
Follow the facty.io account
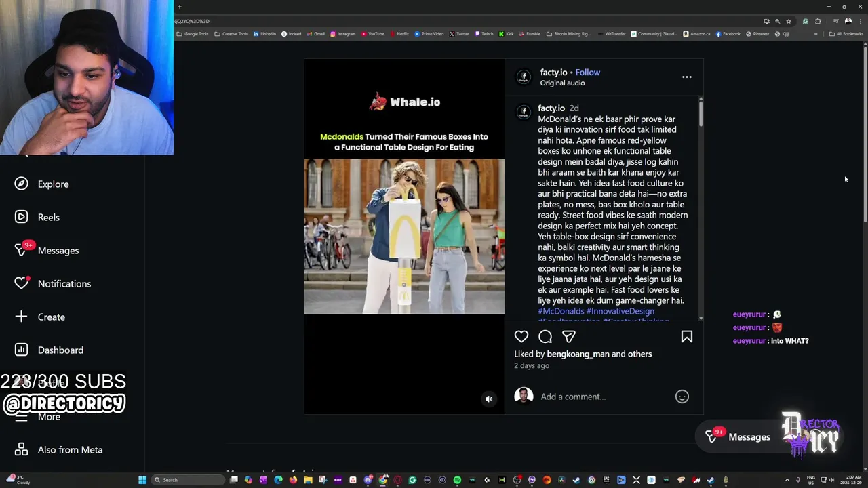pyautogui.click(x=587, y=72)
